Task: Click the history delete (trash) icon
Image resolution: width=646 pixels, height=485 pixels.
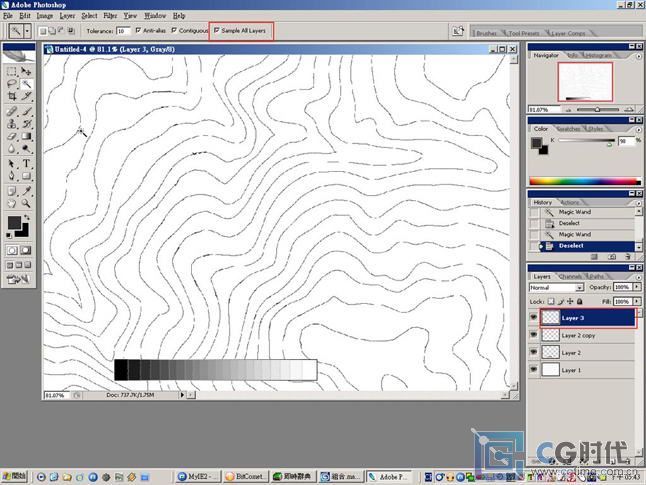Action: point(627,257)
